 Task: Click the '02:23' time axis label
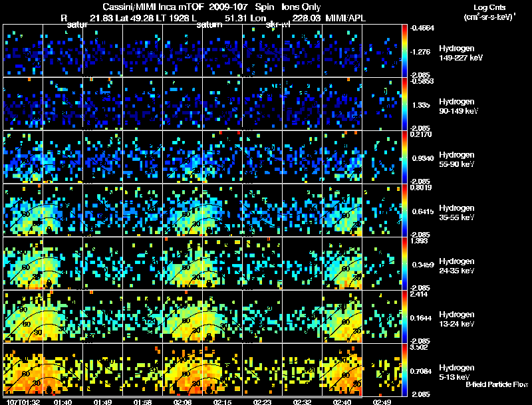(262, 402)
